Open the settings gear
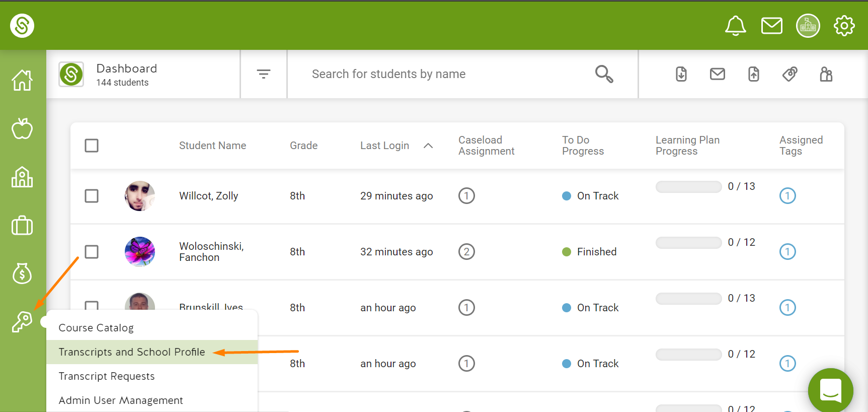868x412 pixels. click(844, 26)
